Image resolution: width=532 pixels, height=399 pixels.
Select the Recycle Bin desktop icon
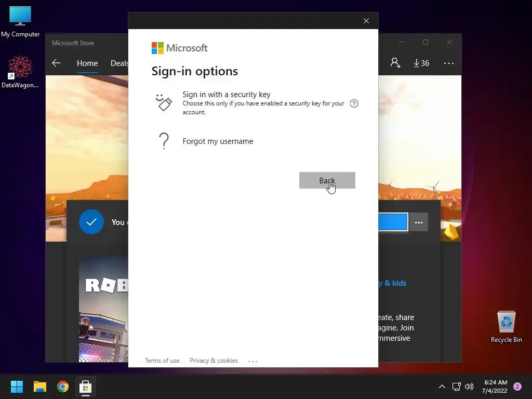point(506,327)
